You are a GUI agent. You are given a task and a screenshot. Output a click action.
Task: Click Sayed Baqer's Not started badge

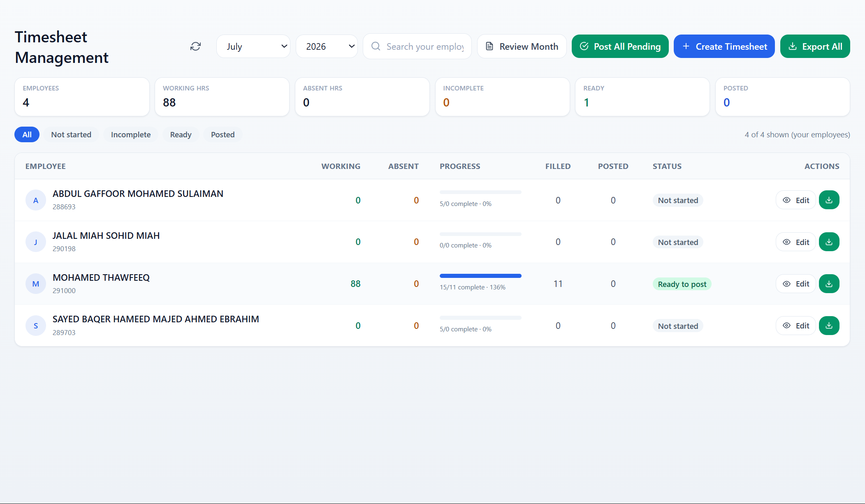coord(678,326)
